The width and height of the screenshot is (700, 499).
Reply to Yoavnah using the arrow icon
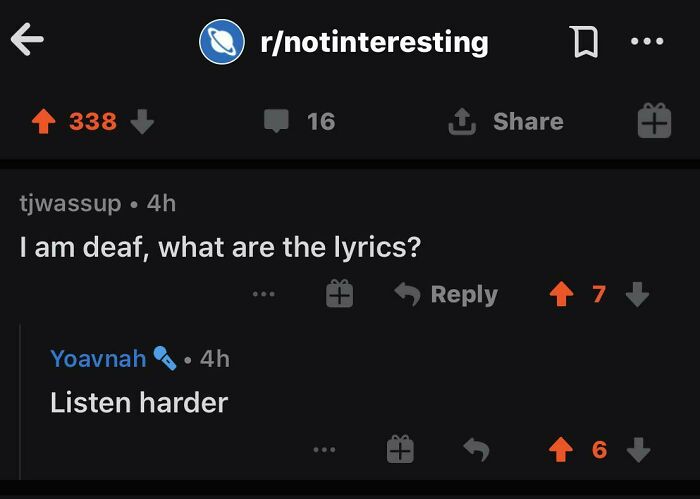(x=476, y=451)
